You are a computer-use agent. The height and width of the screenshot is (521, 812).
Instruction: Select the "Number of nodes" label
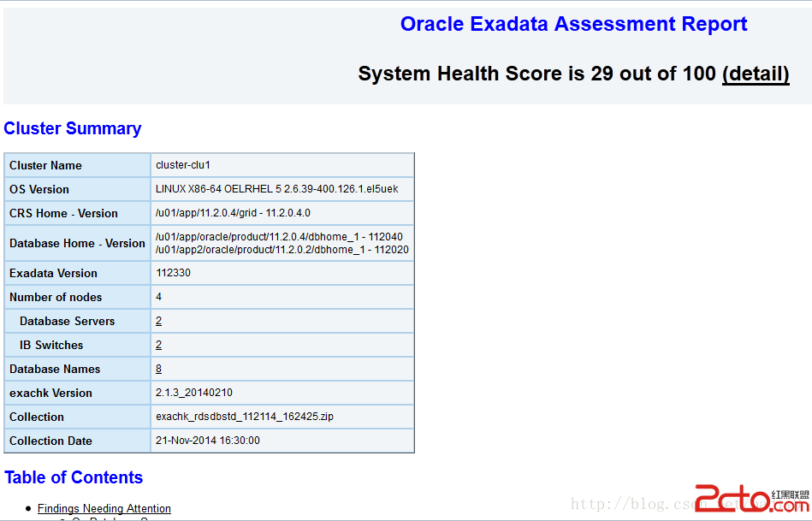pyautogui.click(x=56, y=297)
